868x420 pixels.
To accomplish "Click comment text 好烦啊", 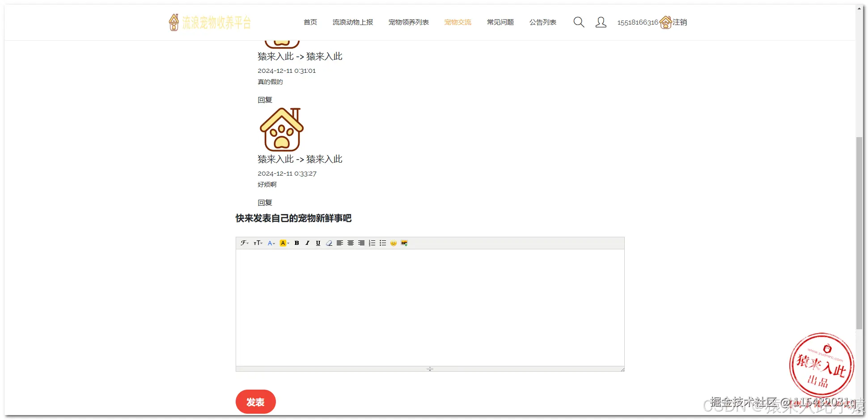I will click(x=267, y=185).
